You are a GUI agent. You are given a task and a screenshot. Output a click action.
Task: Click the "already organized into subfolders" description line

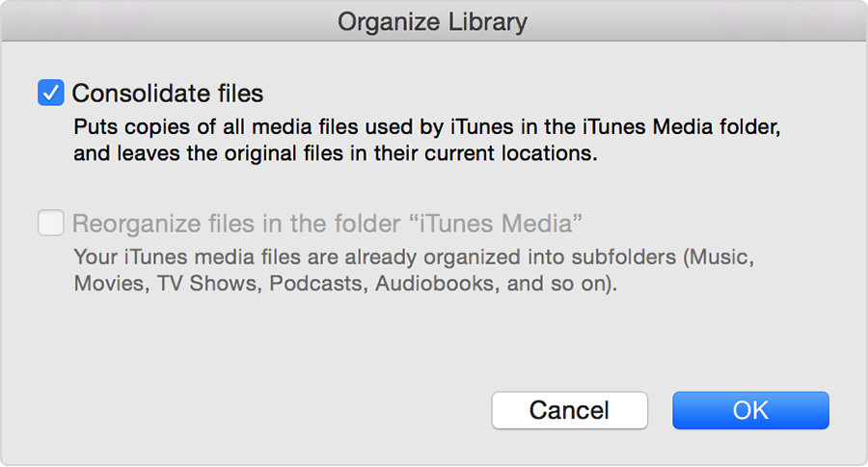tap(413, 260)
